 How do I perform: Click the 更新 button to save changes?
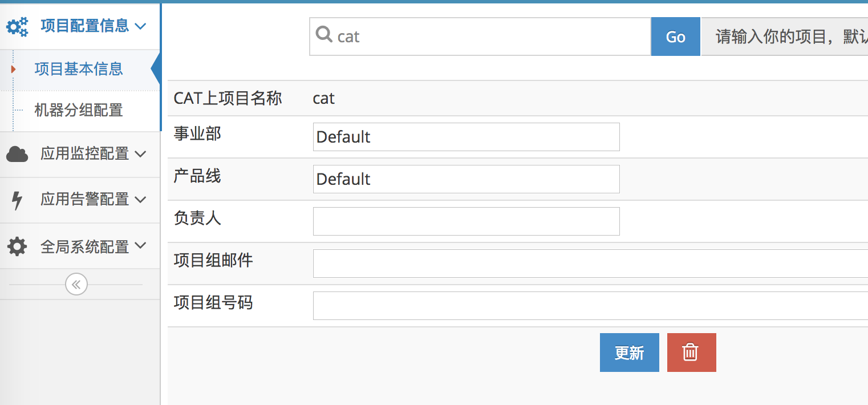click(x=629, y=352)
